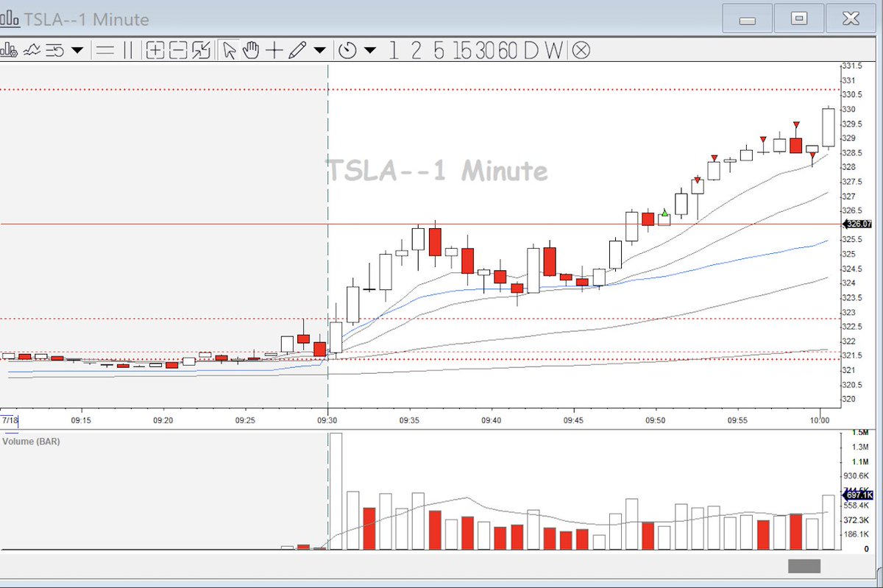Click the 697.1K volume marker label
Screen dimensions: 883x588
pyautogui.click(x=857, y=495)
